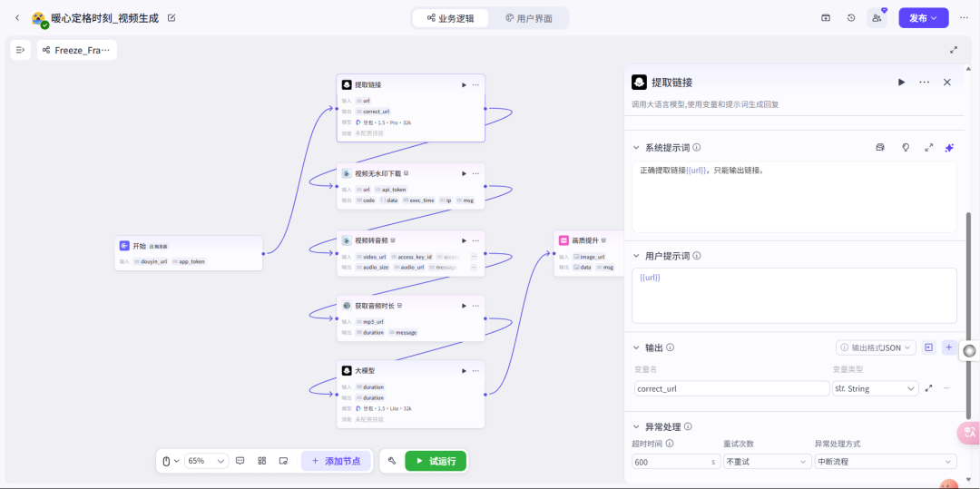Image resolution: width=980 pixels, height=489 pixels.
Task: Toggle the left sidebar list icon
Action: (x=21, y=50)
